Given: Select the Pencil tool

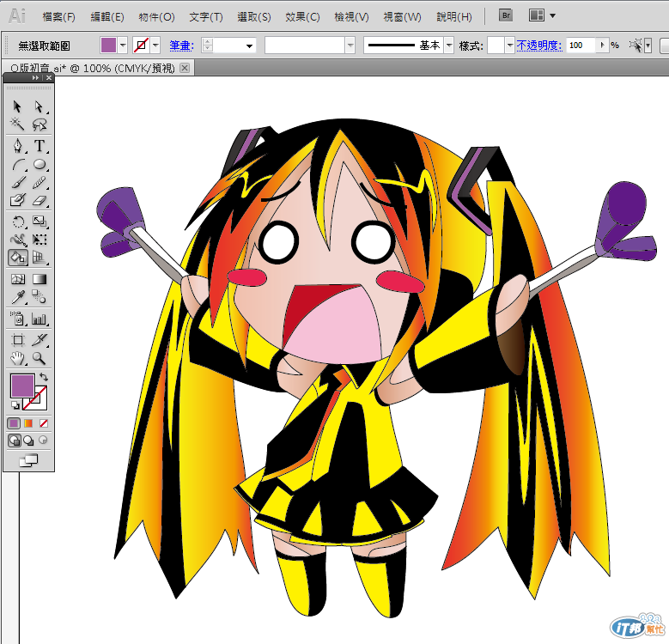Looking at the screenshot, I should (40, 183).
